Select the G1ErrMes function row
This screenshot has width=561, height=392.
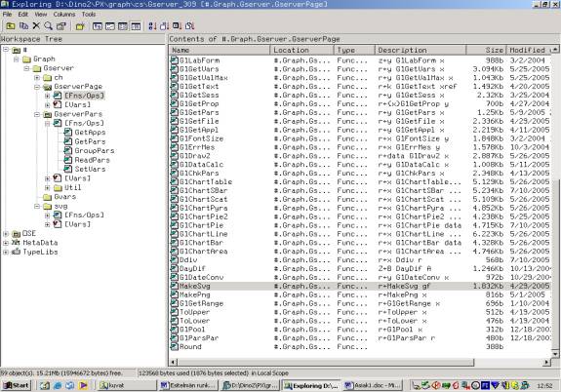pyautogui.click(x=361, y=147)
